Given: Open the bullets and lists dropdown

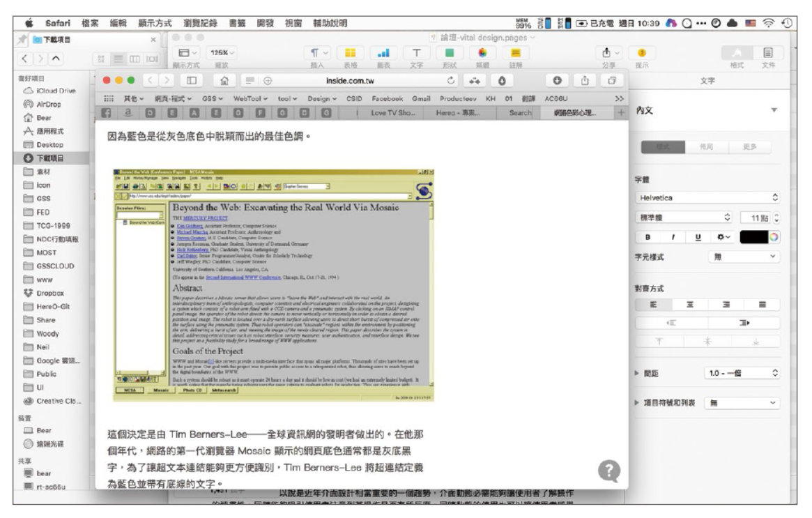Looking at the screenshot, I should point(742,402).
